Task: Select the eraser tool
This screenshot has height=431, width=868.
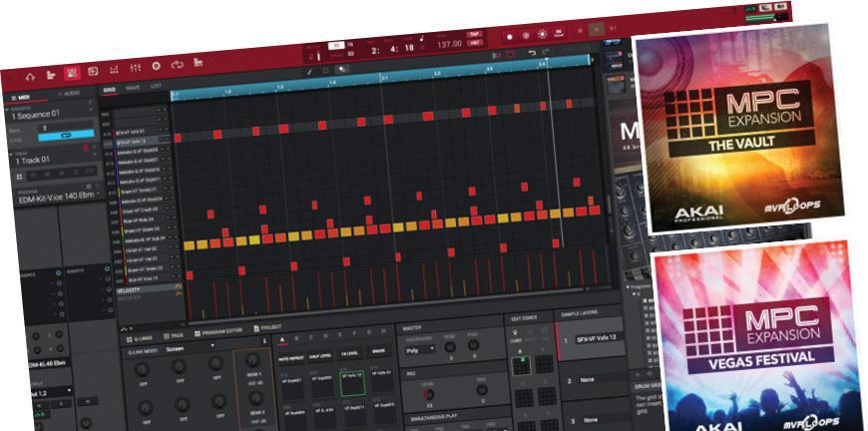Action: [x=342, y=69]
